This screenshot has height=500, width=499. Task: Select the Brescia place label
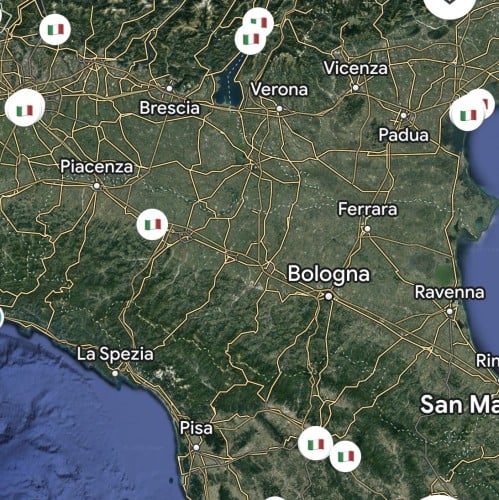pos(169,108)
